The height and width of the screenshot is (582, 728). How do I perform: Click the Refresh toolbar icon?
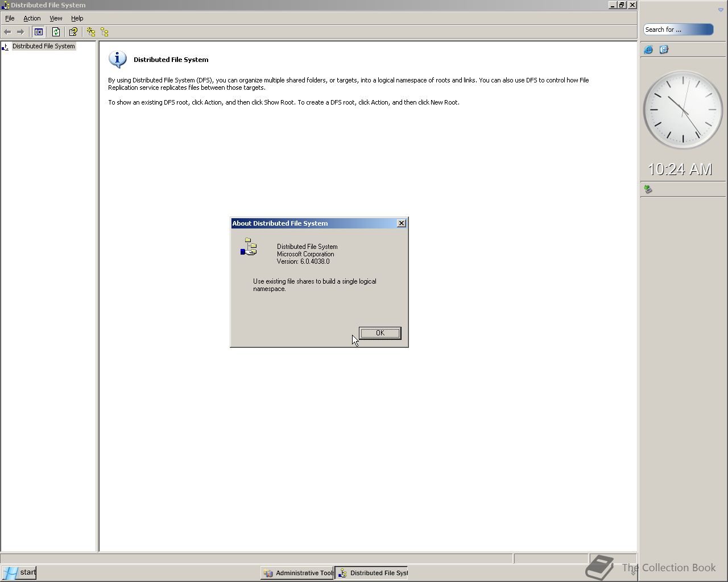click(56, 32)
